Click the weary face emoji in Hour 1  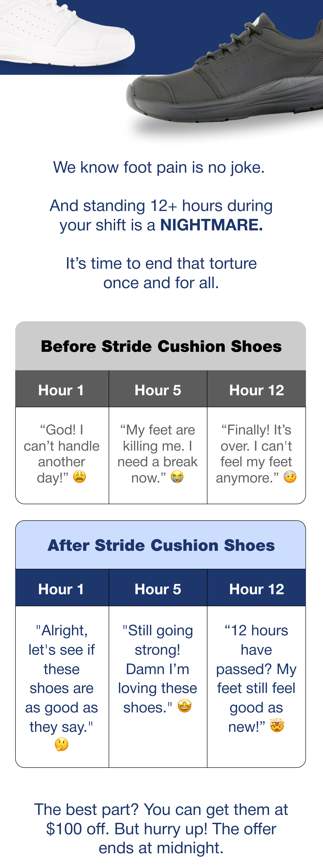(x=80, y=476)
